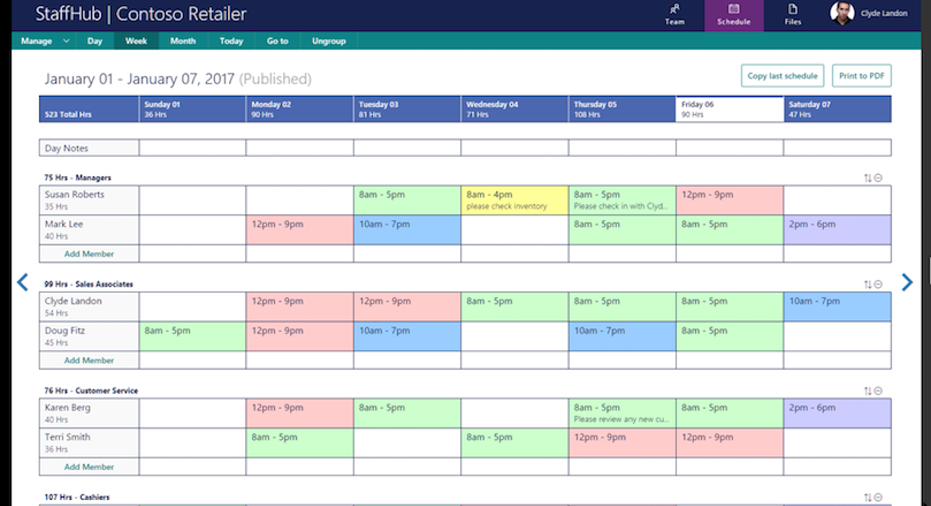The height and width of the screenshot is (506, 931).
Task: Open Mark Lee's Monday 12pm - 9pm shift
Action: [300, 230]
